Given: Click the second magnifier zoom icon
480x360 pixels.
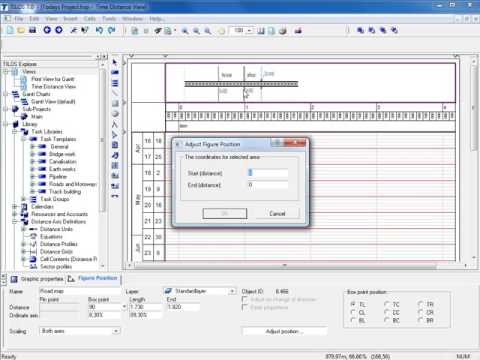Looking at the screenshot, I should 197,31.
